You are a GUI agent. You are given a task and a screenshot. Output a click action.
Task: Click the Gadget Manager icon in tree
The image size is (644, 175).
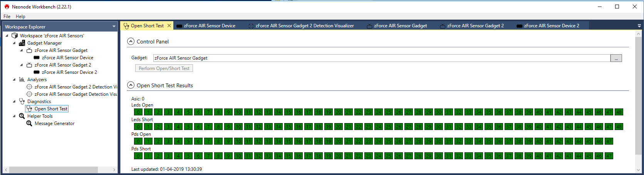(x=22, y=43)
